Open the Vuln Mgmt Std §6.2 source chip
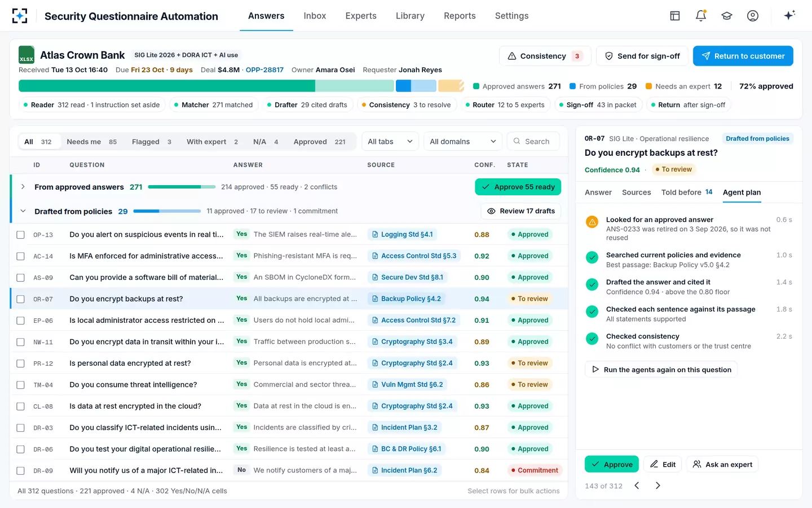812x508 pixels. pos(408,384)
